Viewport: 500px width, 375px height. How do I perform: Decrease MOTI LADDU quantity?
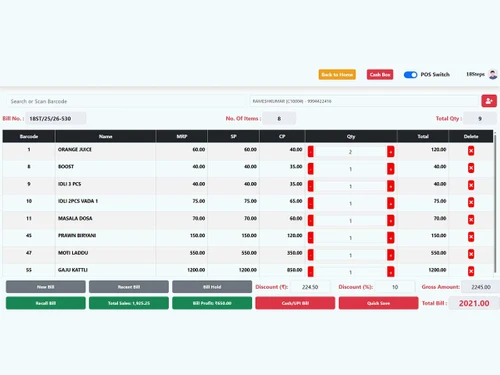[x=311, y=255]
